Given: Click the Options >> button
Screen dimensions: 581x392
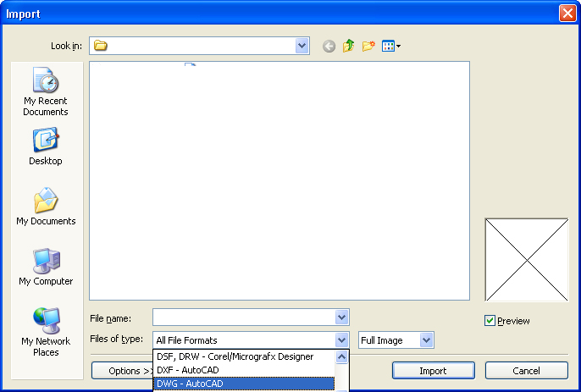Looking at the screenshot, I should point(122,371).
